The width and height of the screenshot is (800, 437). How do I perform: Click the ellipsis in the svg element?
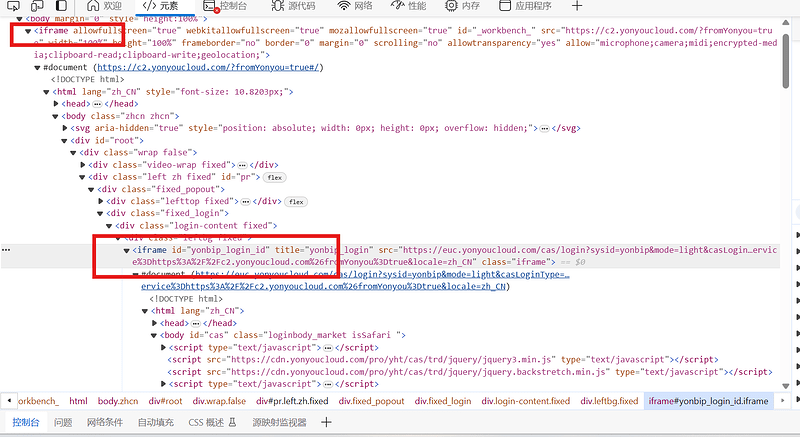[544, 128]
